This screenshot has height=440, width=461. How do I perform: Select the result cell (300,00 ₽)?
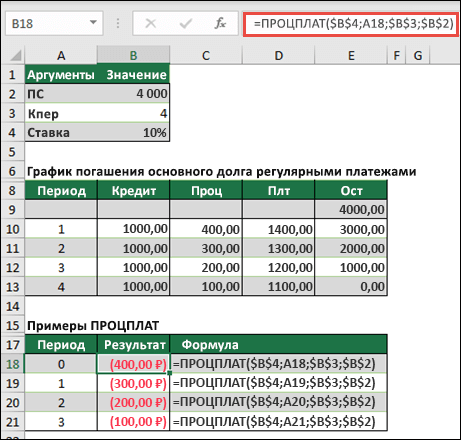[x=133, y=383]
